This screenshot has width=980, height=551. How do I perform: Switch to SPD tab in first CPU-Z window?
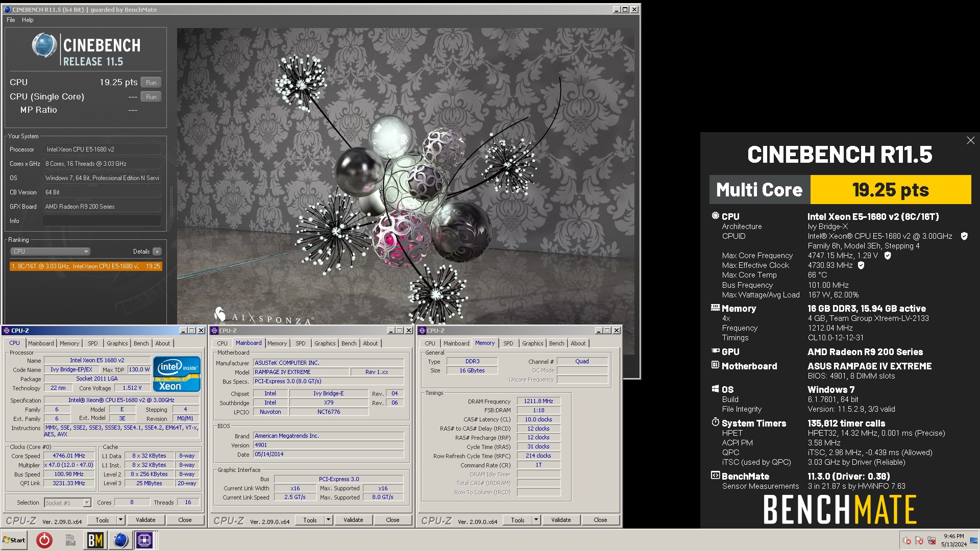tap(92, 343)
